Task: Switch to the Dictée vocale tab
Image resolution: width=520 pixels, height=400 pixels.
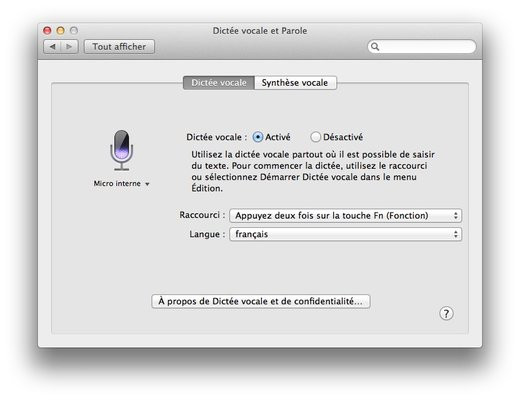Action: (219, 83)
